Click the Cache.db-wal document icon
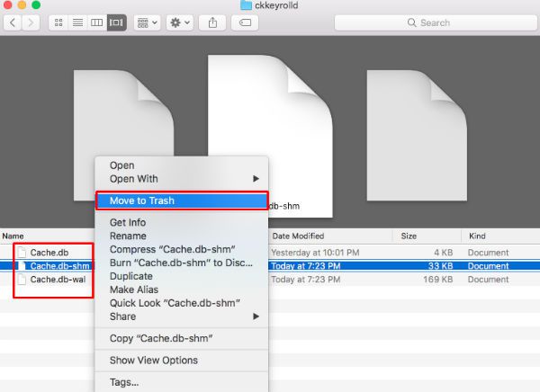540x392 pixels. (22, 279)
